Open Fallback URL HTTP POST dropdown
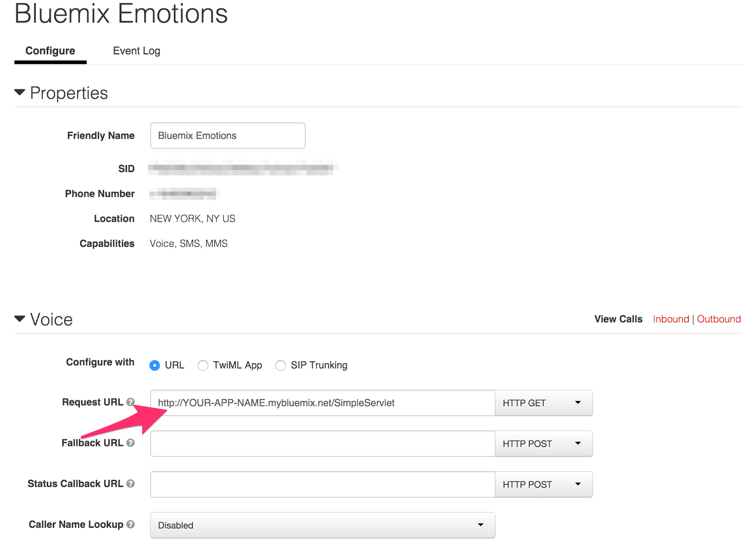Viewport: 756px width, 558px height. (543, 444)
